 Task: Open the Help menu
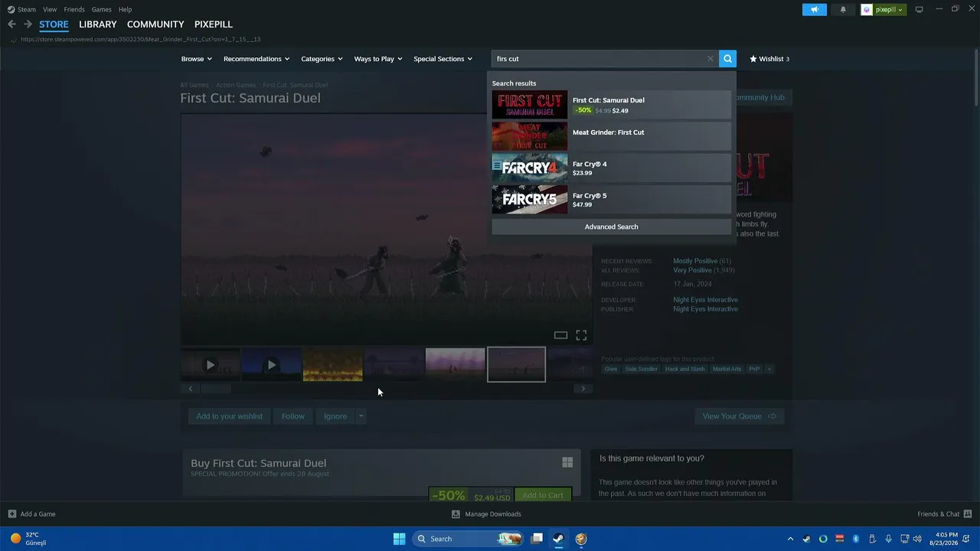tap(126, 9)
